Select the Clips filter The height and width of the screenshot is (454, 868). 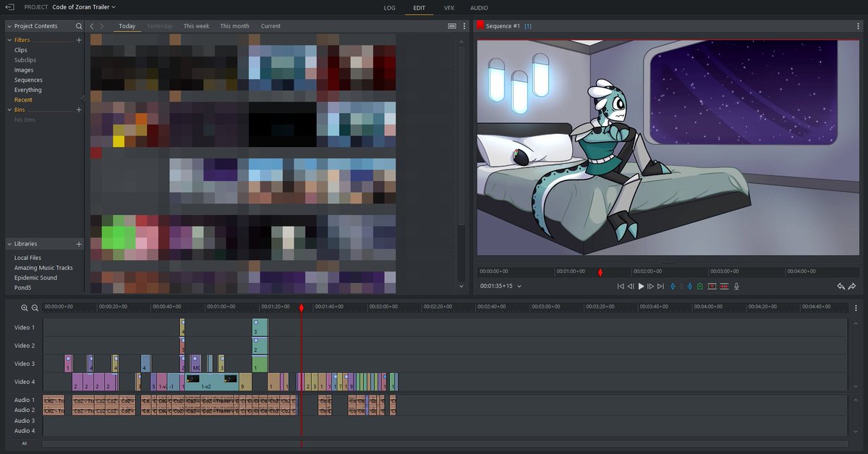pos(21,50)
